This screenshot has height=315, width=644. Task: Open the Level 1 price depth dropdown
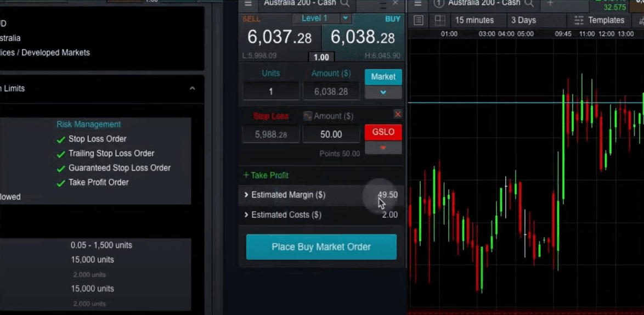pyautogui.click(x=345, y=19)
